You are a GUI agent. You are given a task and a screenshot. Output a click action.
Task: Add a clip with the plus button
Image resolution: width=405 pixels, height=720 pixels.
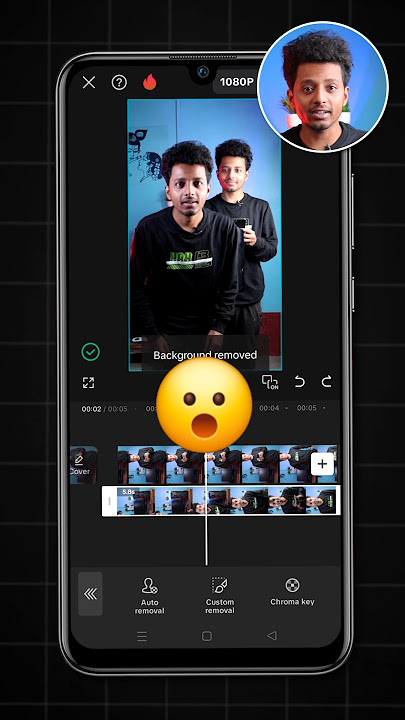322,464
